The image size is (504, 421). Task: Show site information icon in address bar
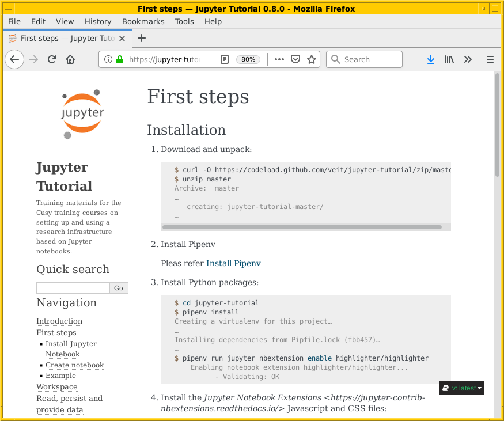(108, 59)
